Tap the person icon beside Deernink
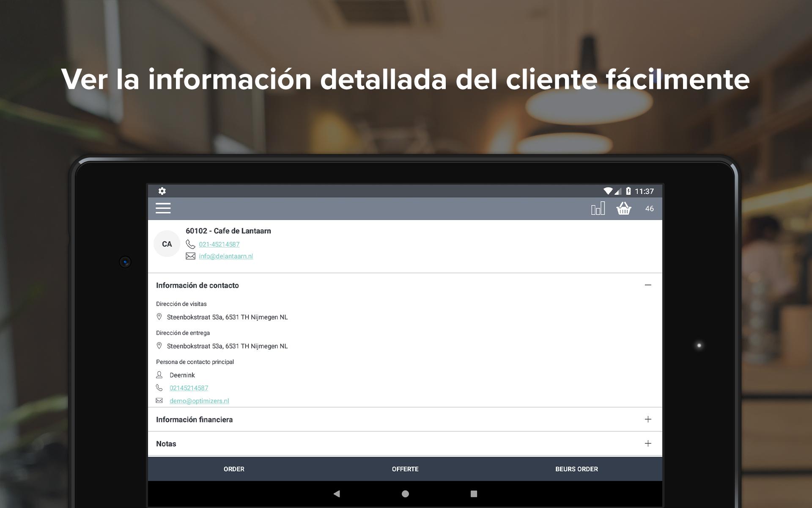The image size is (812, 508). coord(159,375)
